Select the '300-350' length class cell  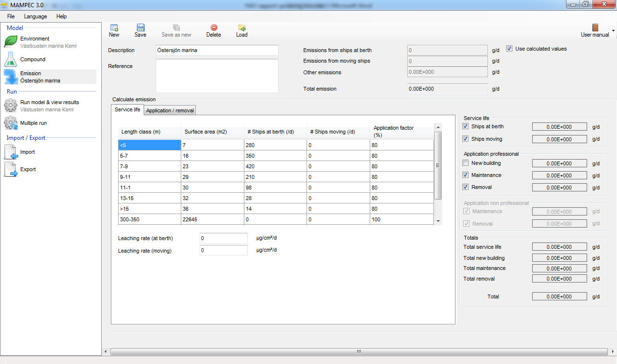[x=149, y=219]
